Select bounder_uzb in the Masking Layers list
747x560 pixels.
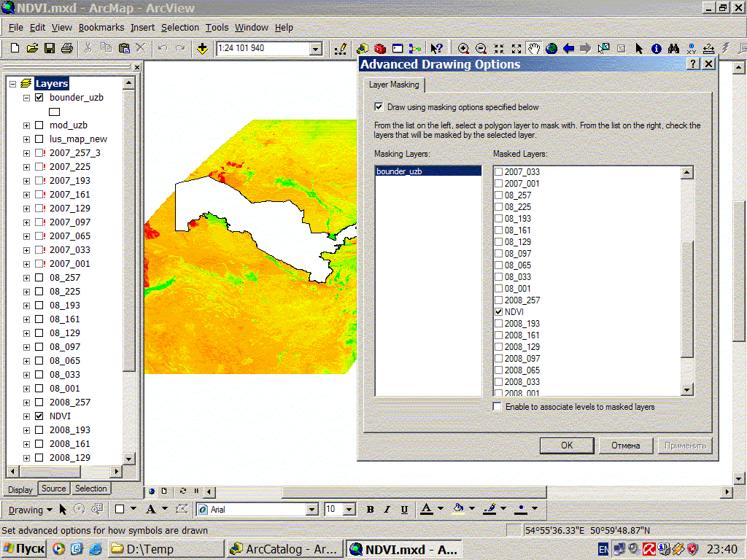[x=399, y=171]
